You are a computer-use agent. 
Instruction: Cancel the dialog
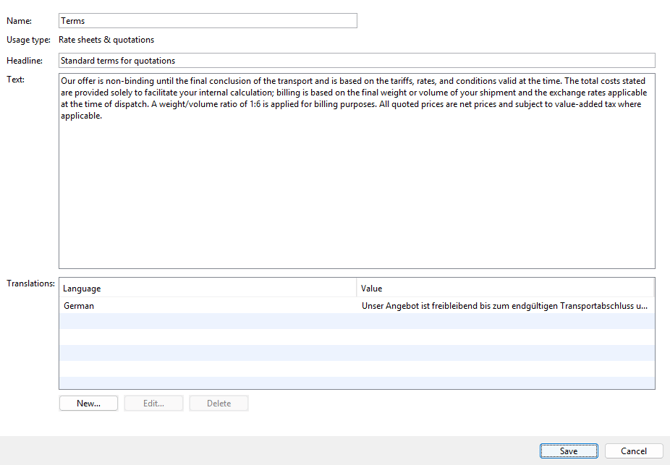pos(633,451)
